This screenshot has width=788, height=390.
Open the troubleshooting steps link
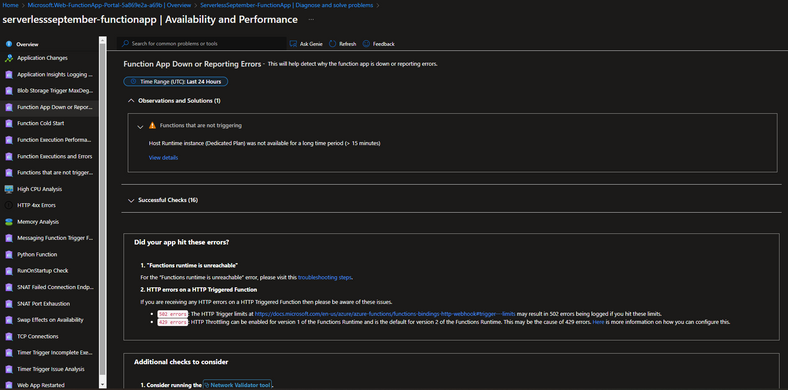325,277
